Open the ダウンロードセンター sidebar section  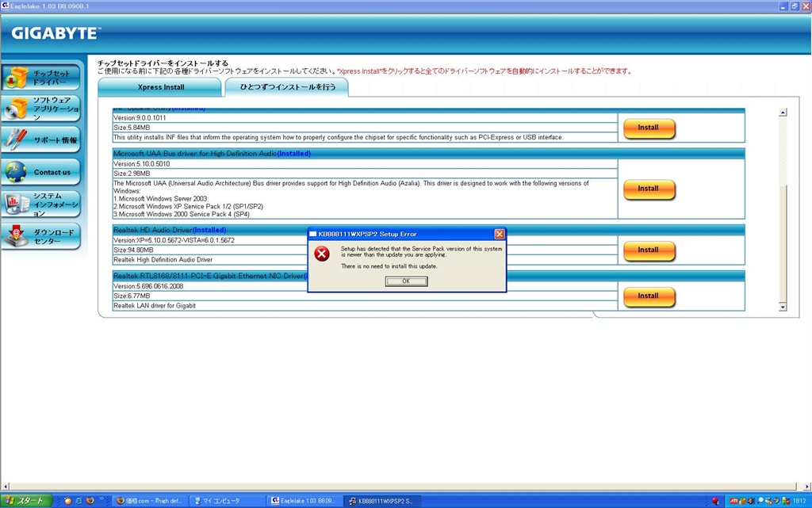(41, 236)
